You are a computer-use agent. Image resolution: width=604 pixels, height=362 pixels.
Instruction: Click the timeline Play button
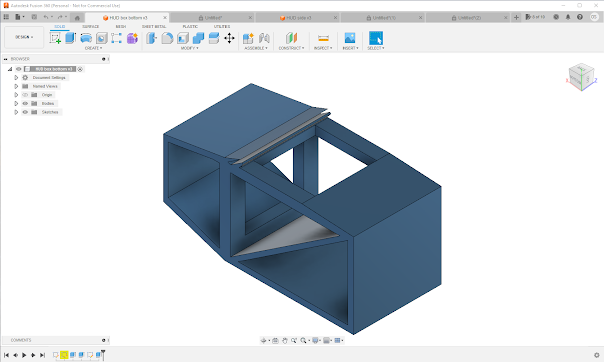24,355
